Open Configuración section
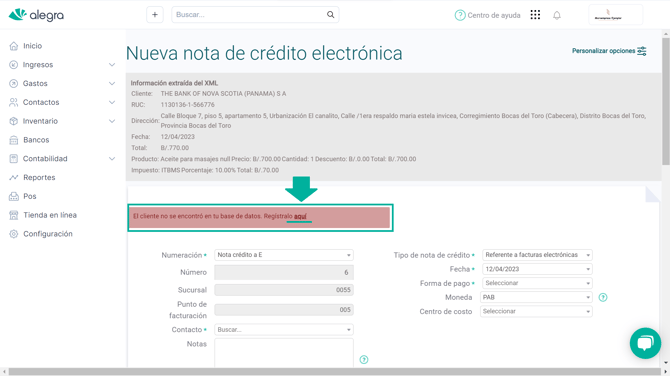The image size is (670, 376). coord(48,234)
